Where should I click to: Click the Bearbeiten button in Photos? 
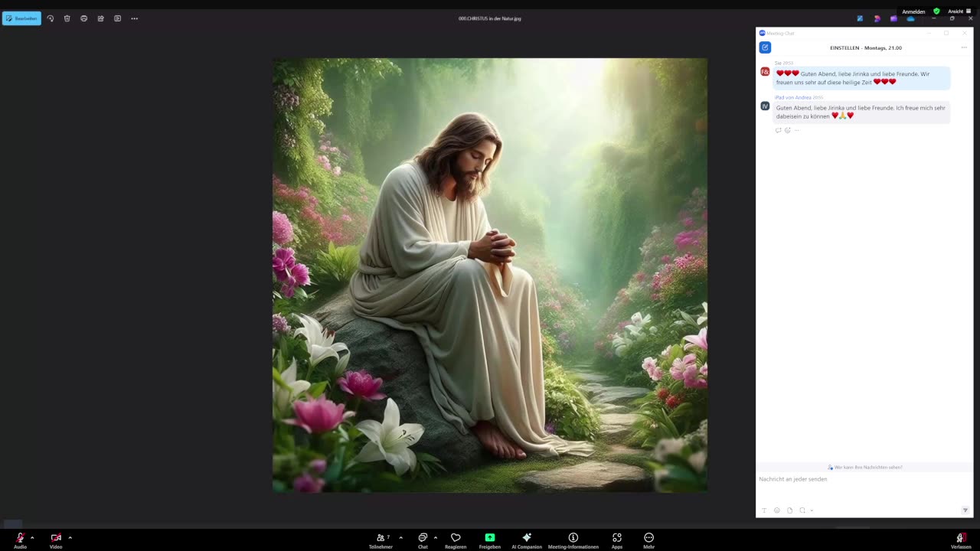coord(21,18)
